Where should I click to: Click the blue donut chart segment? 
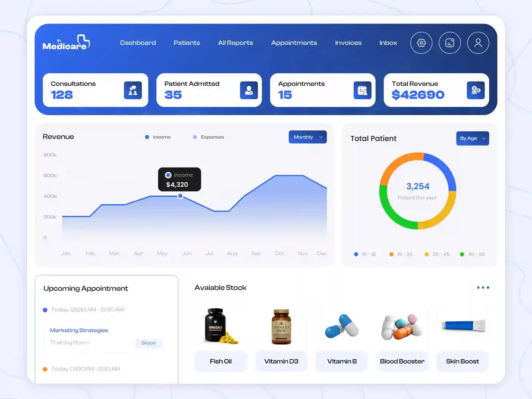[x=445, y=166]
